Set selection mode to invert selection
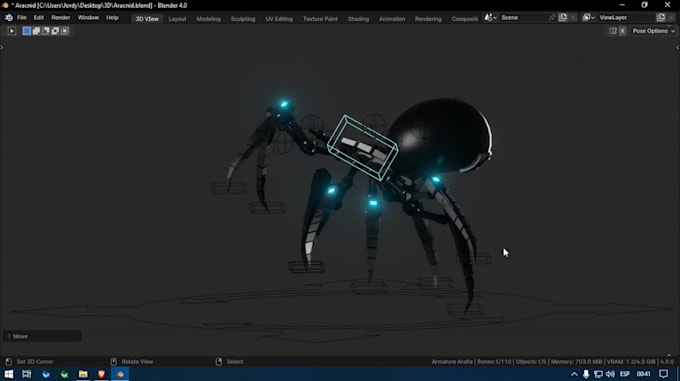Screen dimensions: 680x381 [x=56, y=31]
